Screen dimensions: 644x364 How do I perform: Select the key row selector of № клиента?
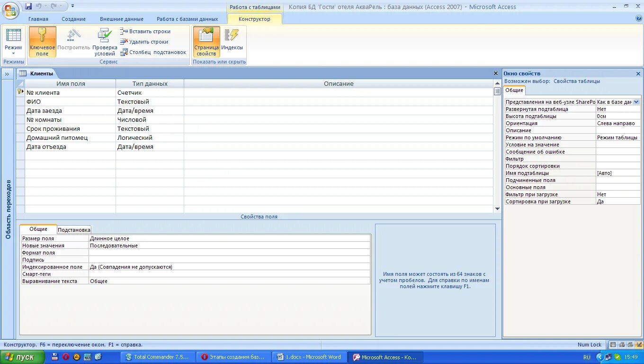[20, 92]
